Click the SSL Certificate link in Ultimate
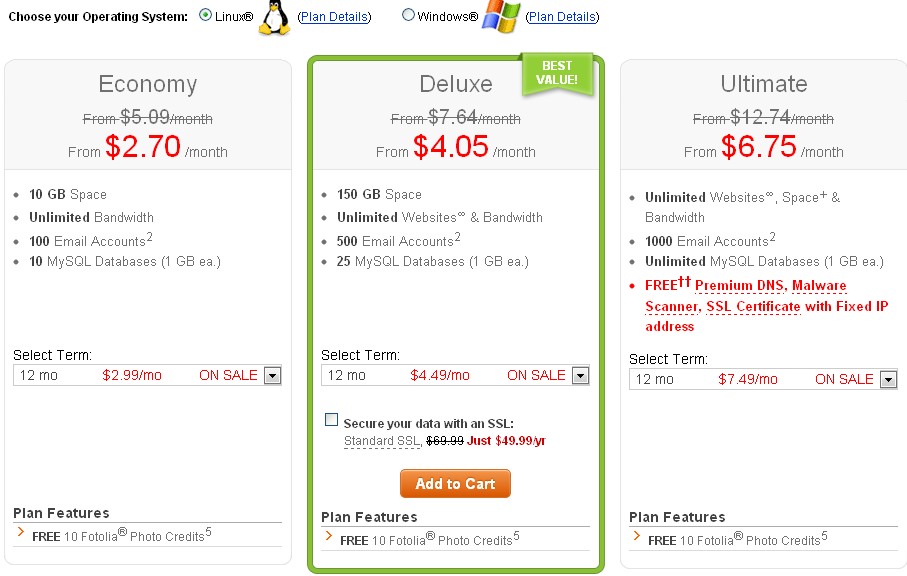The width and height of the screenshot is (907, 576). click(x=753, y=306)
